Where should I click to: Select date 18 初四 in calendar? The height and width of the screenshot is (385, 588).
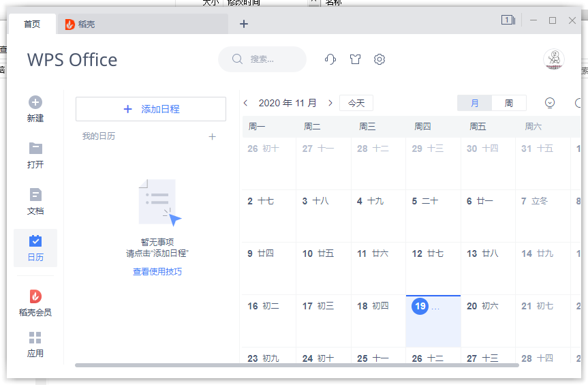(x=378, y=321)
